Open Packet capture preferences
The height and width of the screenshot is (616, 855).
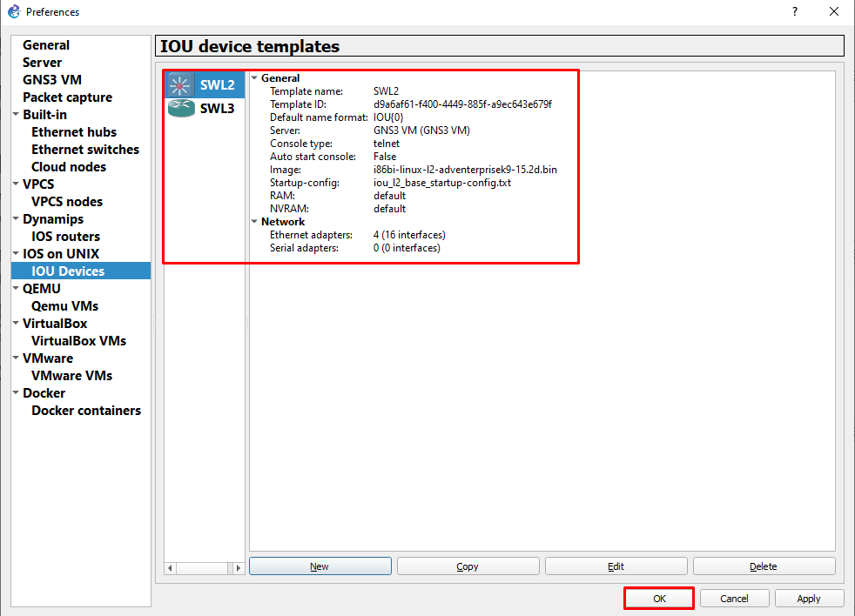[x=67, y=97]
